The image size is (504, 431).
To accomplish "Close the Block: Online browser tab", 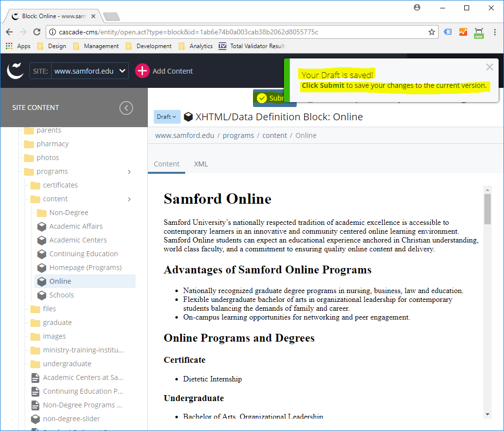I will point(93,16).
